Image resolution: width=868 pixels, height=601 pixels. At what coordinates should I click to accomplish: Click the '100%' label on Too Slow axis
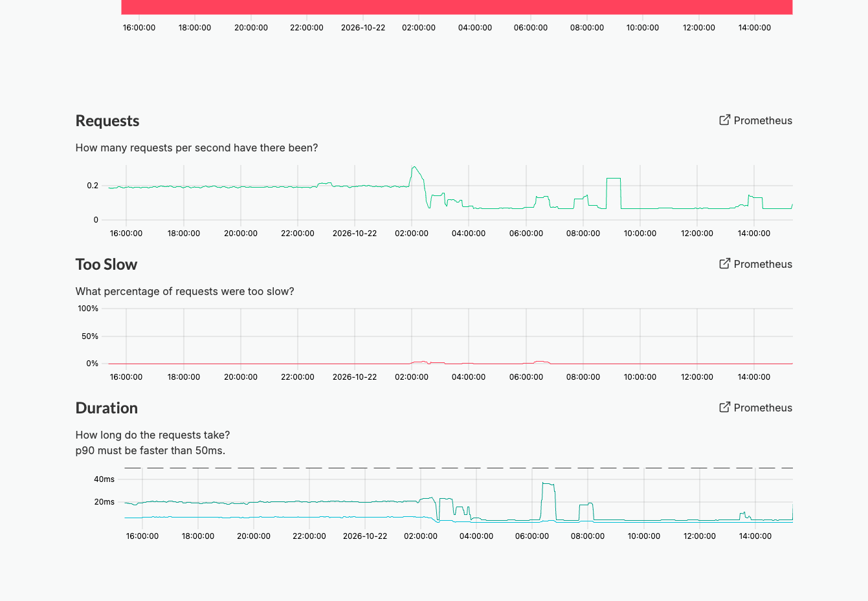tap(88, 309)
